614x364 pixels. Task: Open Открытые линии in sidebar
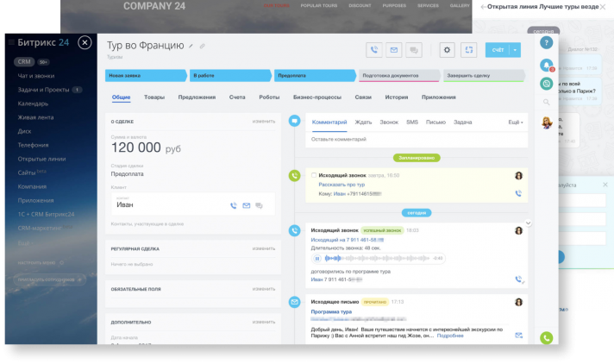click(x=41, y=159)
